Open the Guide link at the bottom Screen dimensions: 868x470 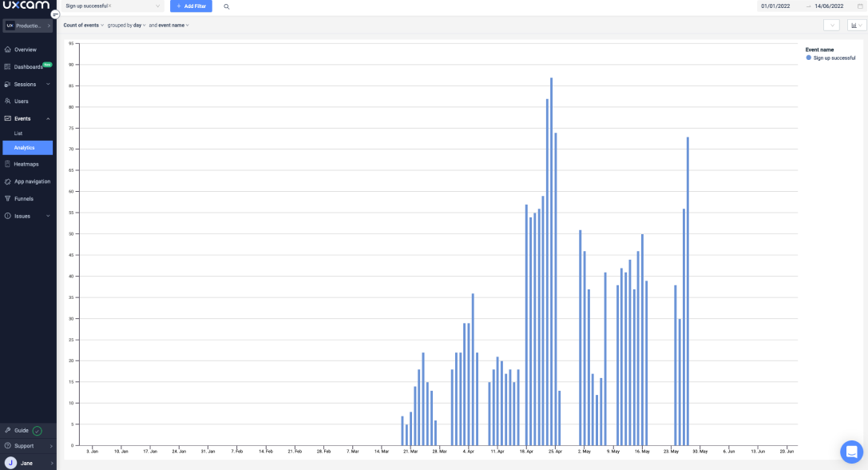22,429
